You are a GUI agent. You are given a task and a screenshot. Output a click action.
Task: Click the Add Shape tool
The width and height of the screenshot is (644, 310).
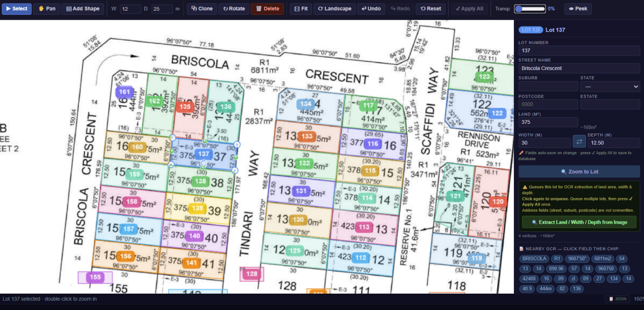82,9
